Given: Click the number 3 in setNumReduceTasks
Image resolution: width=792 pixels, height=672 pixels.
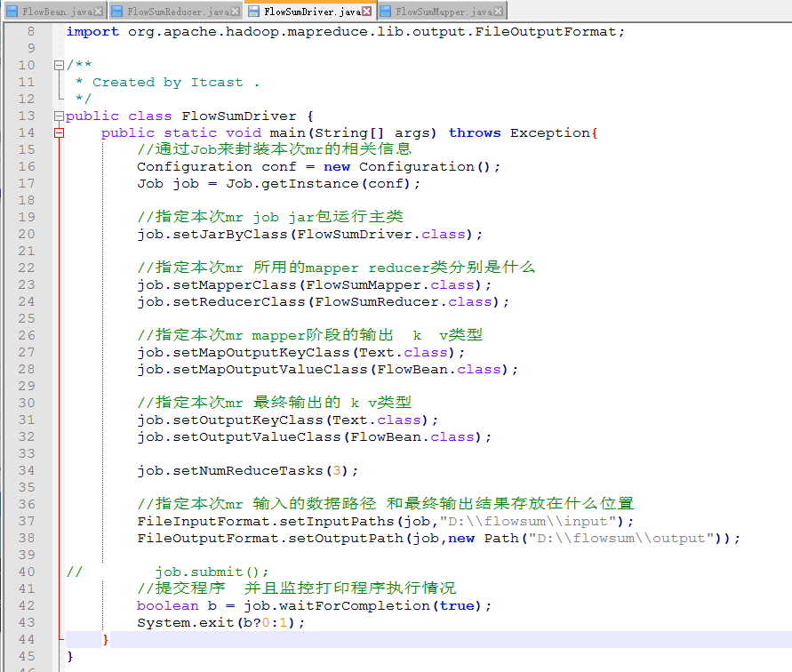Looking at the screenshot, I should [336, 470].
